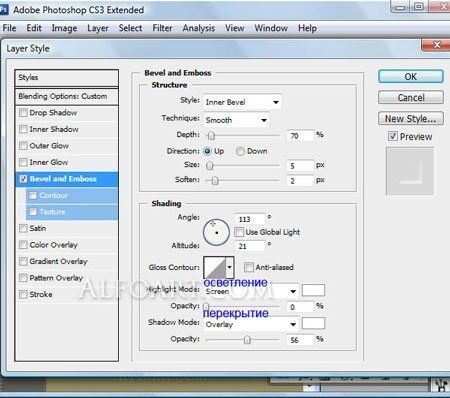Click the Soften slider handle
Viewport: 450px width, 398px height.
coord(215,181)
